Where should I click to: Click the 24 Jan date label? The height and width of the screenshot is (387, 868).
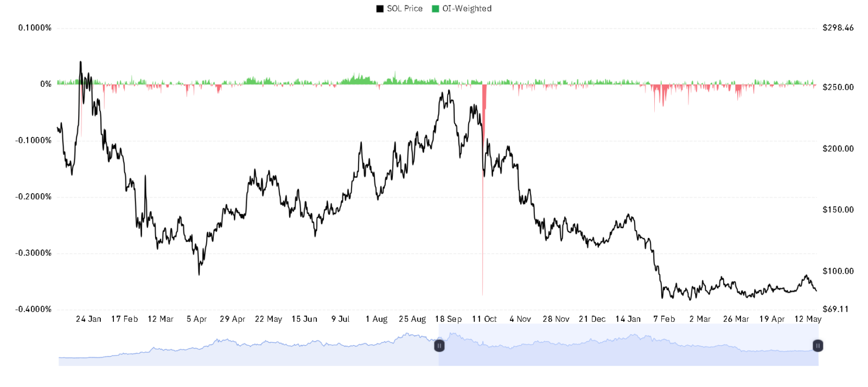pos(88,319)
